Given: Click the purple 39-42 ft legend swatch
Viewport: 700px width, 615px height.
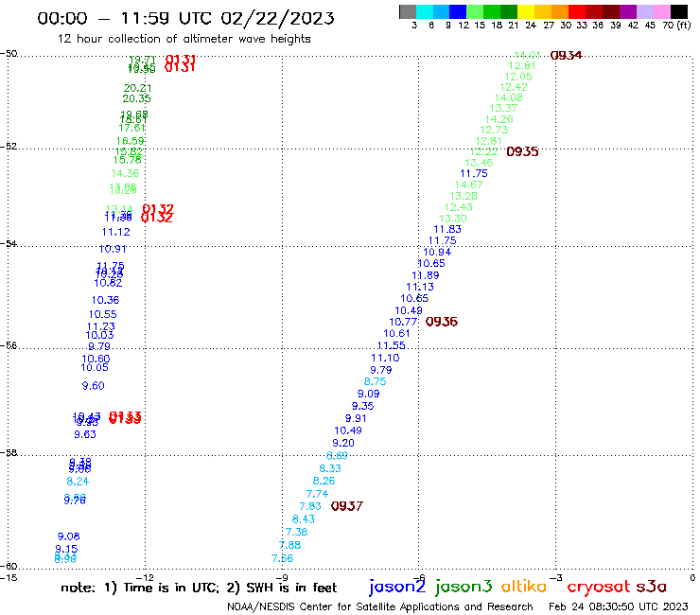Looking at the screenshot, I should point(628,11).
